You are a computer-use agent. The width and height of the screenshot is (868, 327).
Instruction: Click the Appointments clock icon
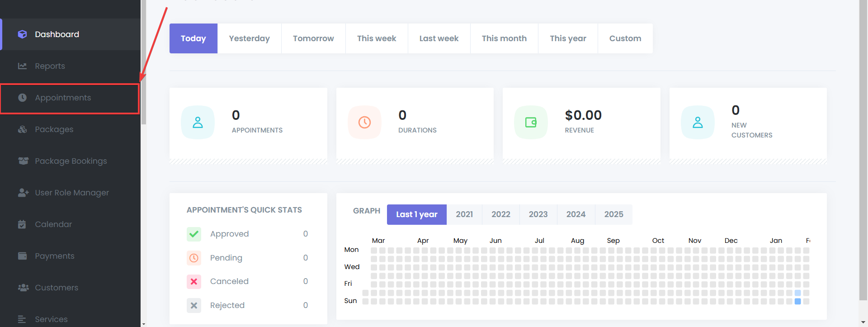click(22, 98)
